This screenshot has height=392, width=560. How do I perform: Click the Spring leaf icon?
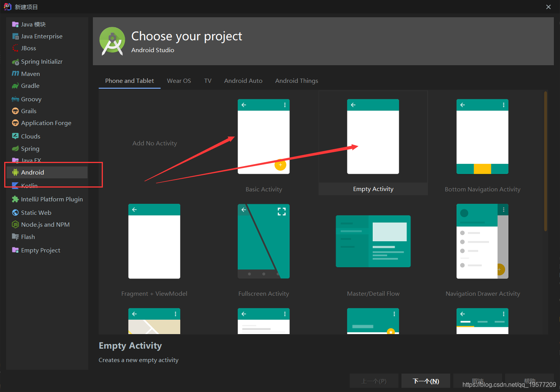point(15,148)
